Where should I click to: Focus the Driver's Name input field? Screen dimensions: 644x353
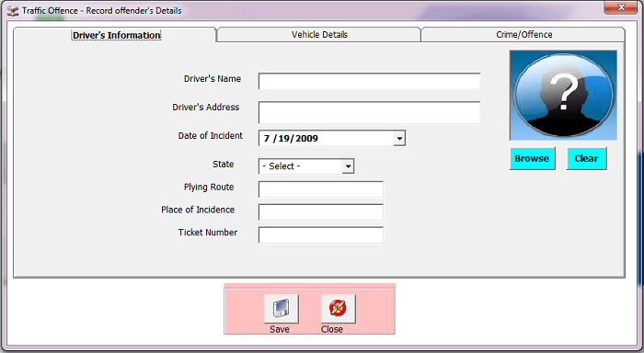(x=369, y=81)
